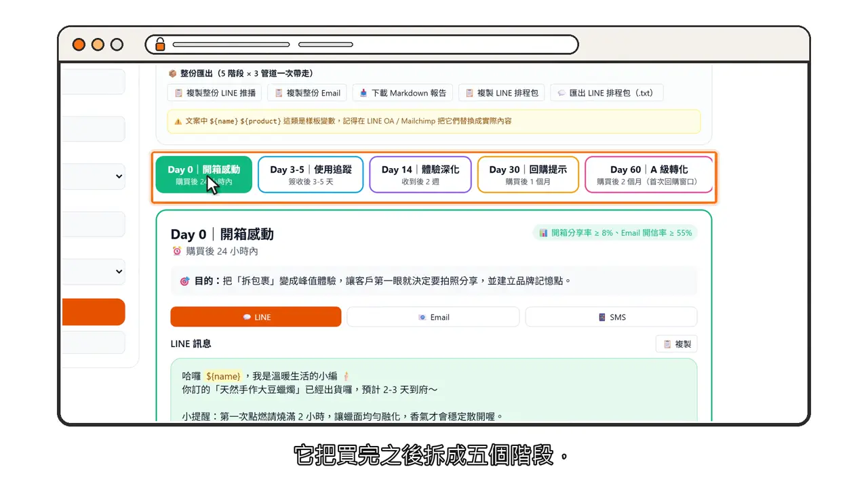
Task: Switch to the Email channel tab
Action: [x=433, y=317]
